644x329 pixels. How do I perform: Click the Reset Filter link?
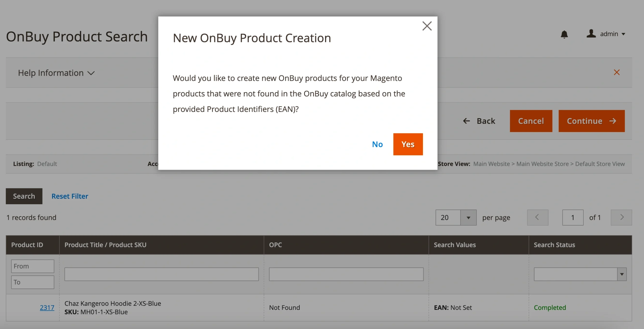coord(70,196)
